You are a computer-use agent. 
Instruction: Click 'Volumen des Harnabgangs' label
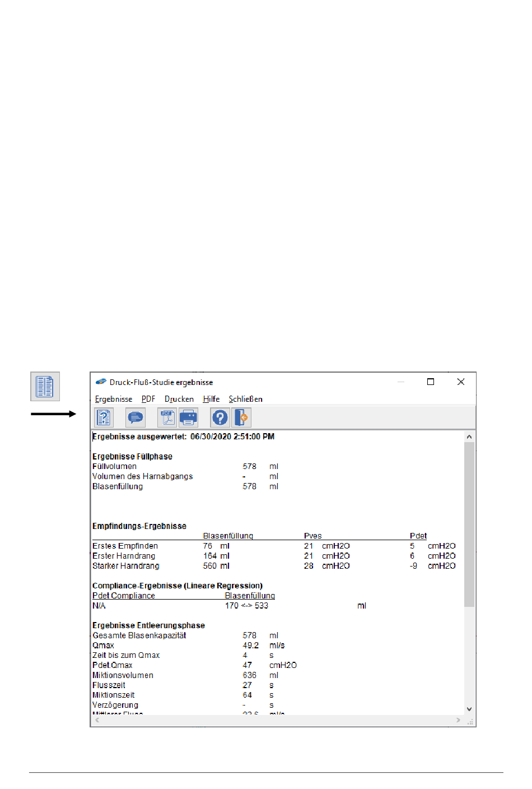142,476
